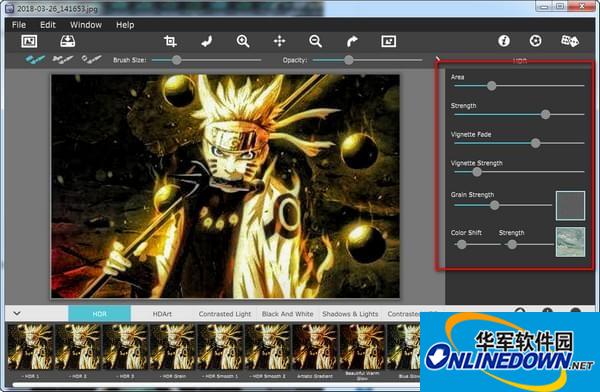Open the Window menu

tap(86, 25)
